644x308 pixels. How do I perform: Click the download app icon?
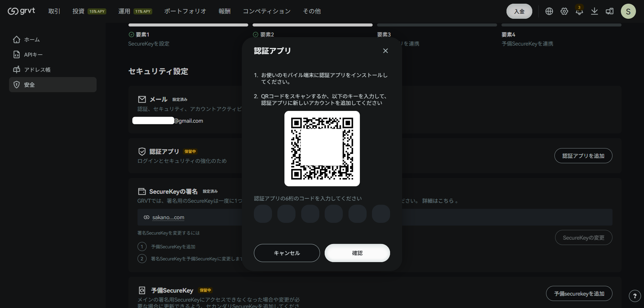(x=594, y=11)
